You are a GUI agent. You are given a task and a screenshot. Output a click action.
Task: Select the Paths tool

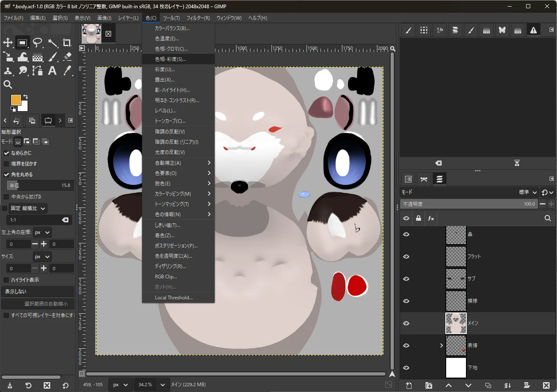click(37, 71)
